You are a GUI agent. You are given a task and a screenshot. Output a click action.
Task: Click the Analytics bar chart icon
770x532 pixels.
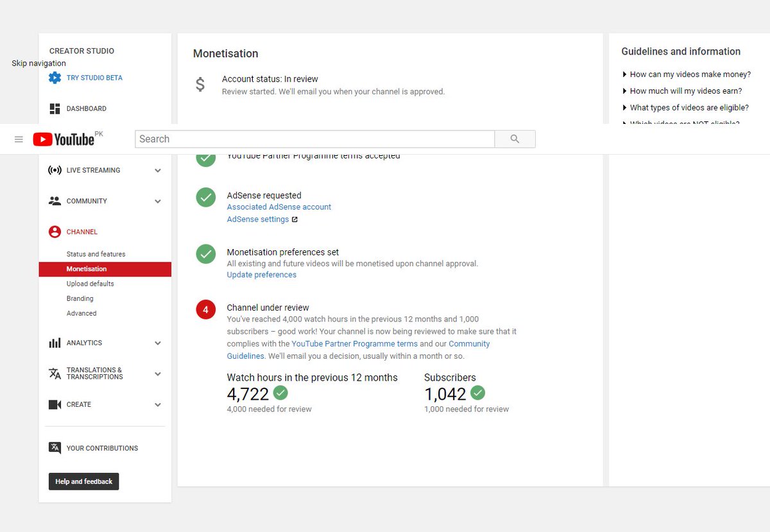point(55,343)
